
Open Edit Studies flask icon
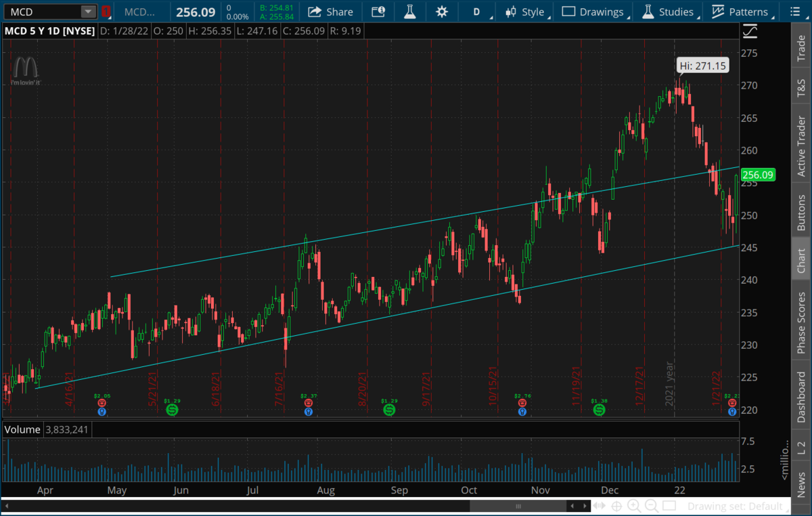pyautogui.click(x=410, y=12)
